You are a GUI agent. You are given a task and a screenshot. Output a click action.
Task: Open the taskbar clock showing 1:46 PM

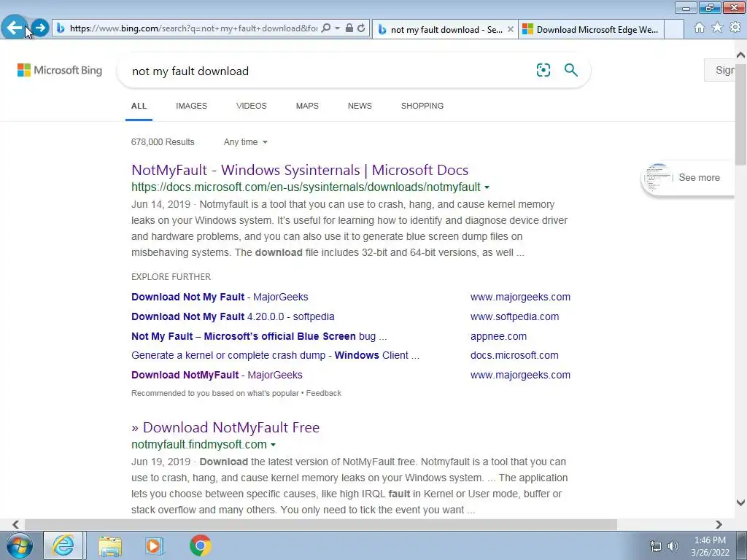tap(710, 546)
